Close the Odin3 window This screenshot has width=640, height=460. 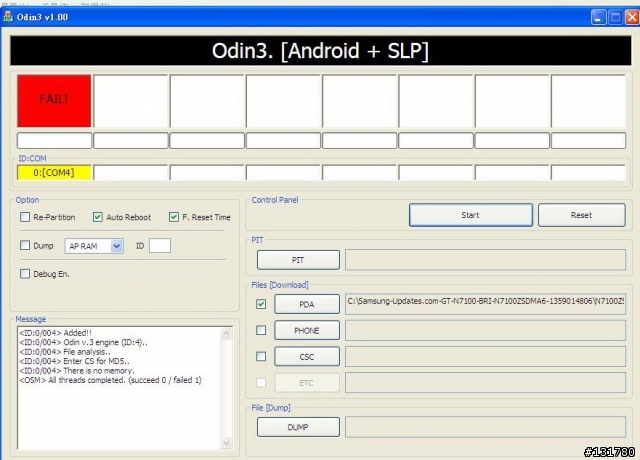tap(632, 17)
